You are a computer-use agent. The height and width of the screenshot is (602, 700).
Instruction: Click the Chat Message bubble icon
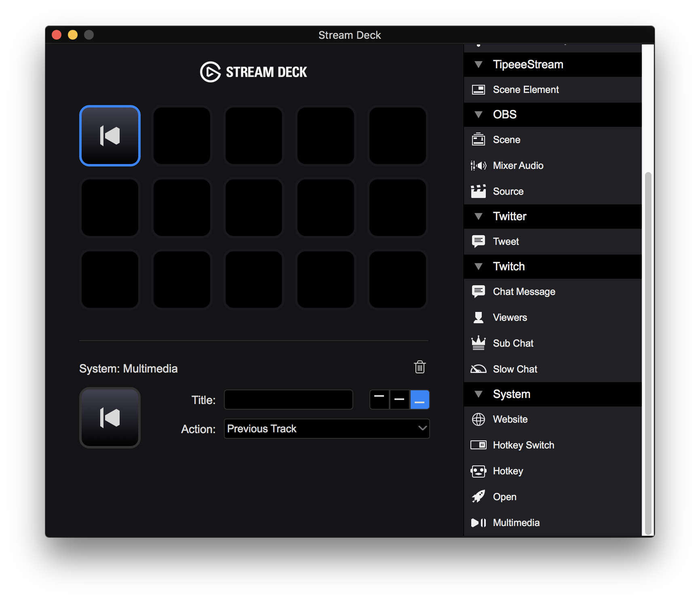[x=479, y=292]
